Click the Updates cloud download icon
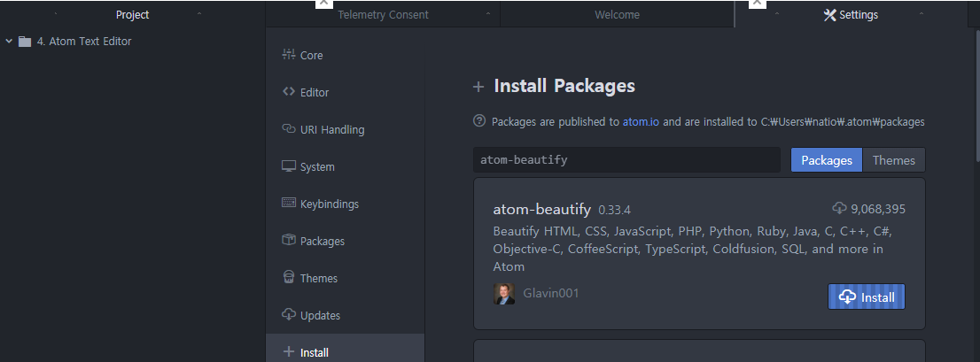980x362 pixels. pos(288,314)
